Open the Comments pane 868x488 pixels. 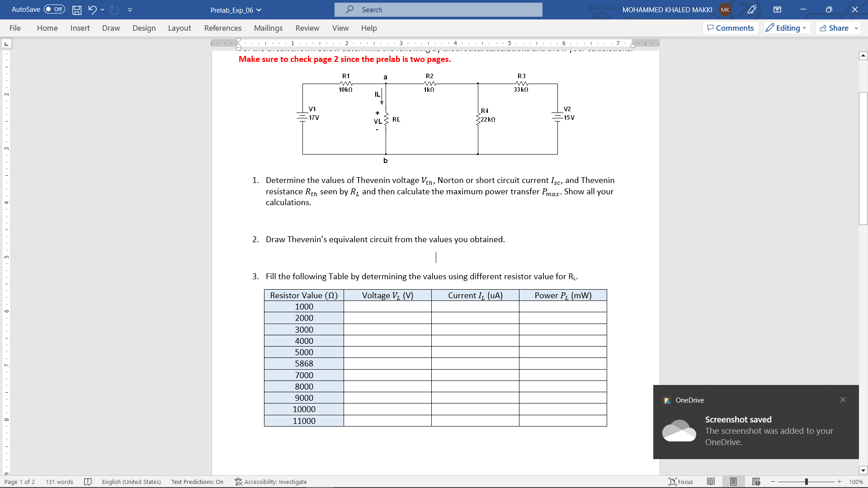(731, 28)
